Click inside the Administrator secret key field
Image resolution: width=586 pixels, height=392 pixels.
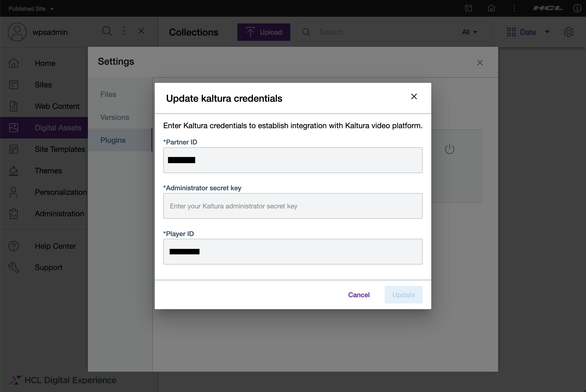pos(293,206)
